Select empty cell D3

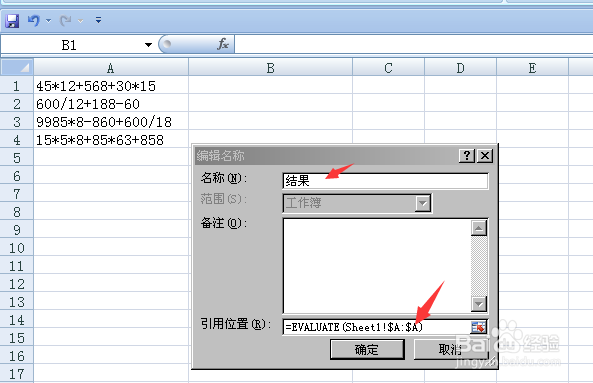[460, 122]
